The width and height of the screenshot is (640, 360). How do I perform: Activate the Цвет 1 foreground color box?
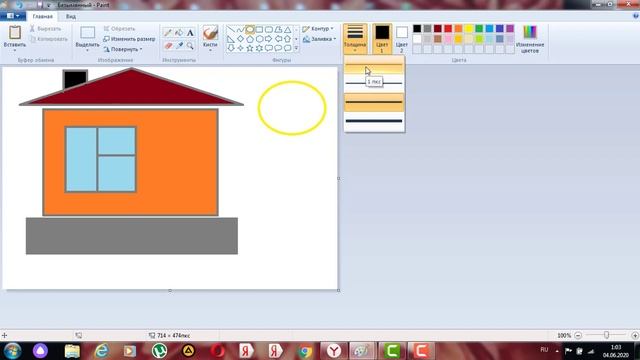click(x=382, y=39)
